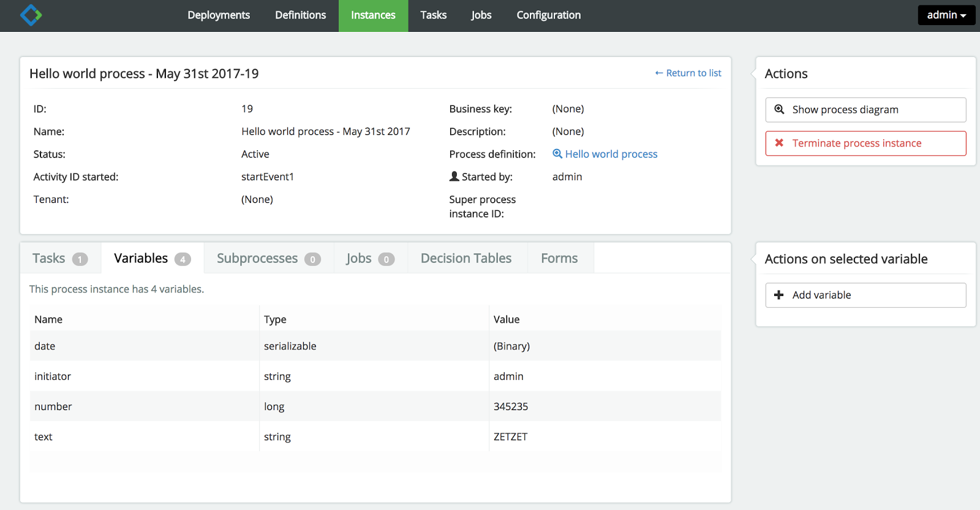Select the text variable row
This screenshot has height=510, width=980.
pyautogui.click(x=375, y=436)
